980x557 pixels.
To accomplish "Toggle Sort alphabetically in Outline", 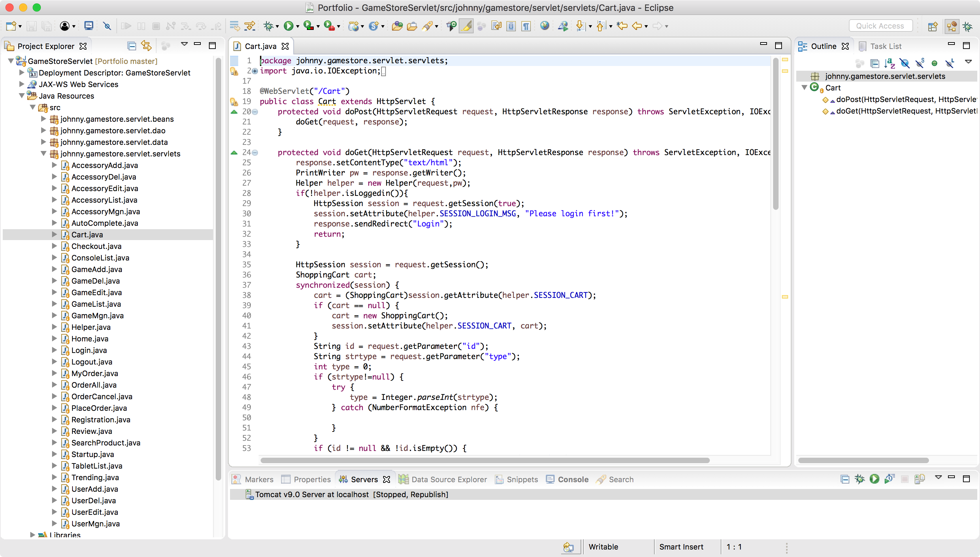I will coord(889,63).
